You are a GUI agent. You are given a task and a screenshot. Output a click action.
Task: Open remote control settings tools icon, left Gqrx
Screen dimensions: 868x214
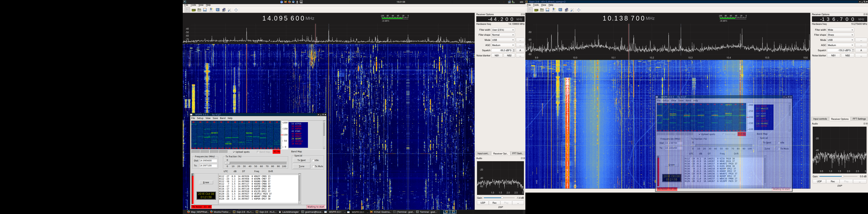click(229, 10)
